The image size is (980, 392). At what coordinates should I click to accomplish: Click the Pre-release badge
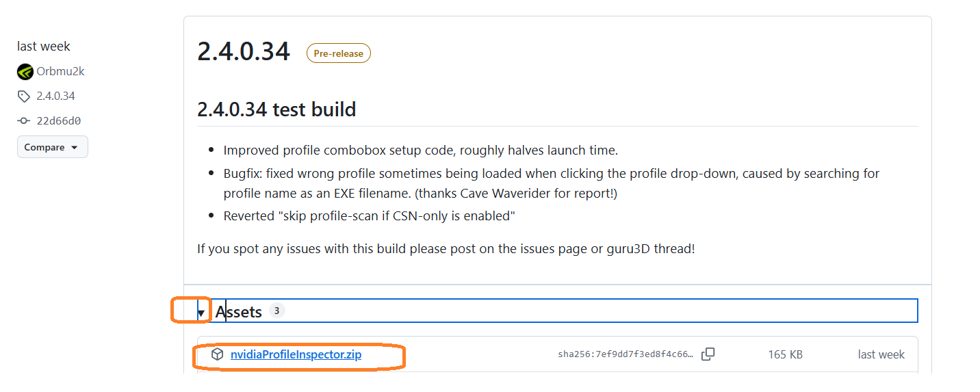tap(338, 53)
